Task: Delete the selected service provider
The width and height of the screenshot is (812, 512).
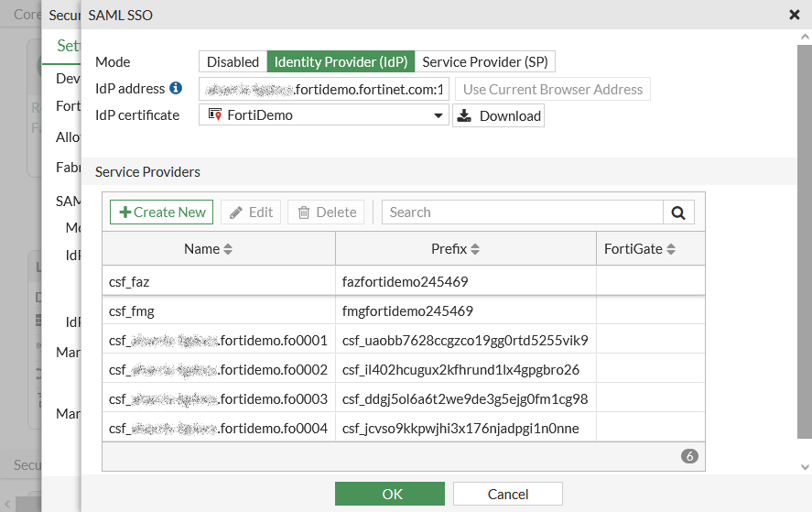Action: pos(326,212)
